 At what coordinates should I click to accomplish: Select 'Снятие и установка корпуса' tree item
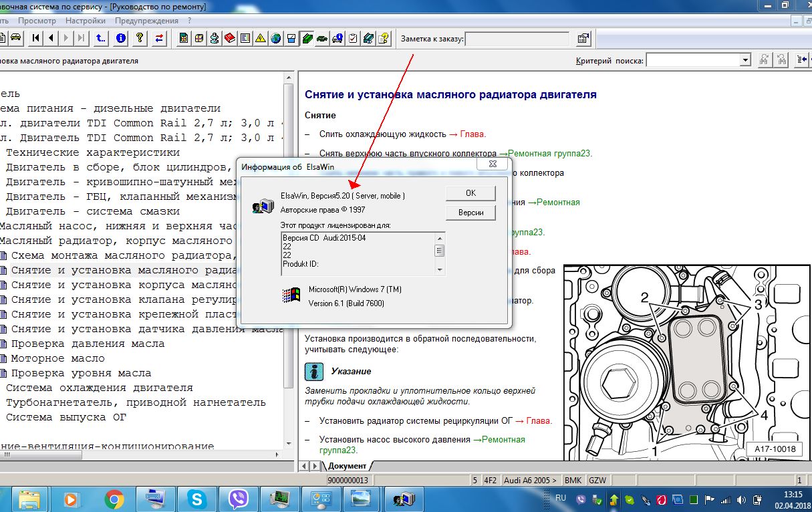pos(124,285)
